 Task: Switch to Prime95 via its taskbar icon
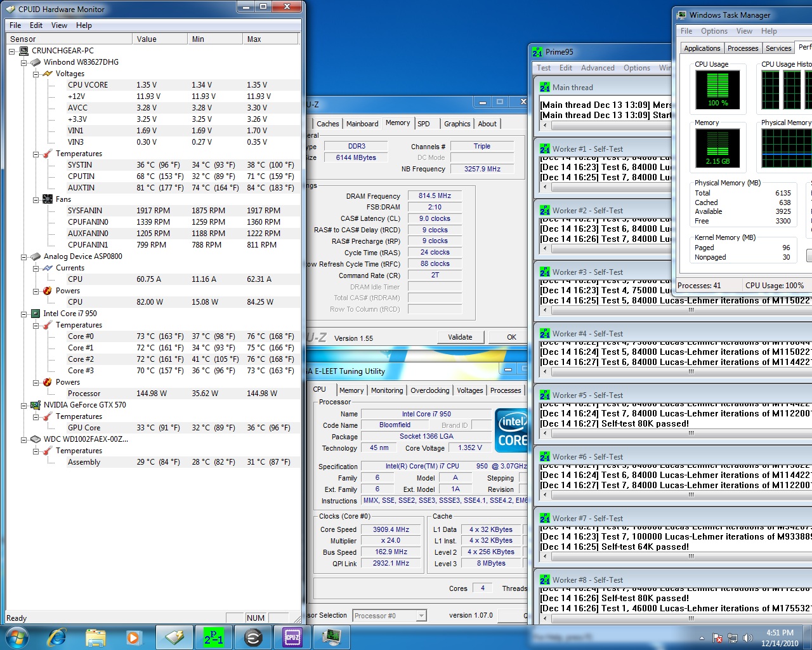(214, 637)
